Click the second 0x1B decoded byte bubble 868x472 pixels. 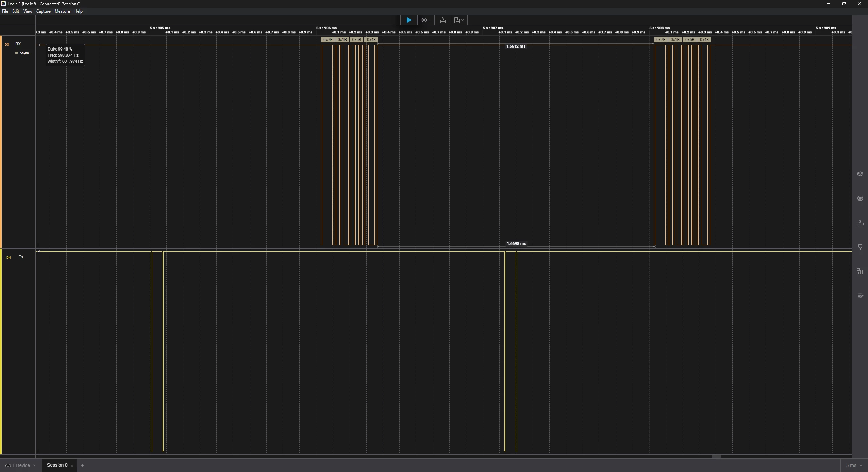click(675, 40)
